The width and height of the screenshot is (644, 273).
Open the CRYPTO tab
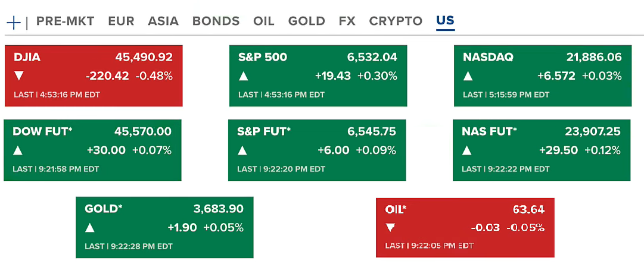point(396,21)
